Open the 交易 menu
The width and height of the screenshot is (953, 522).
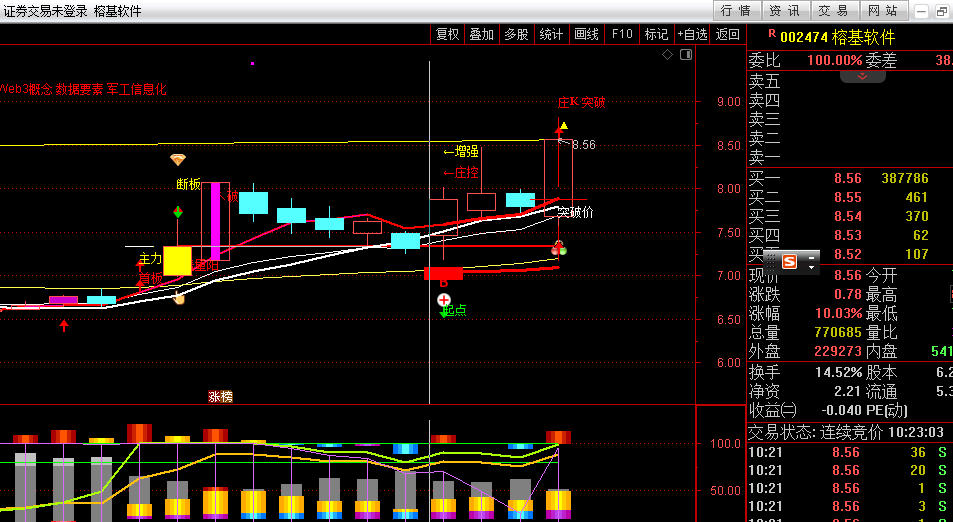(x=833, y=11)
